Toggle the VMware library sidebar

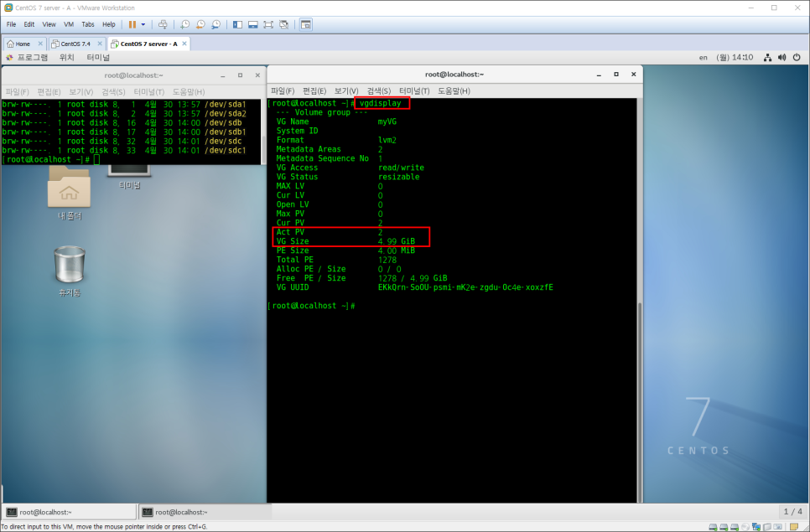237,24
